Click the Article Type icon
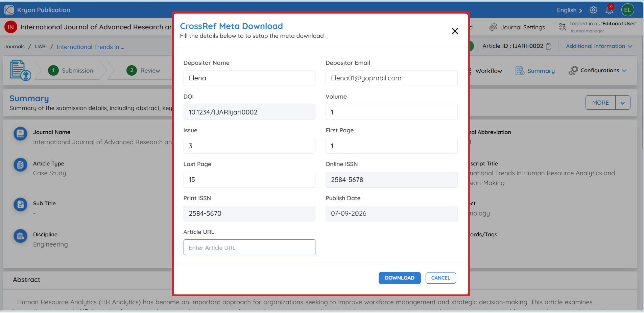This screenshot has height=313, width=644. pyautogui.click(x=20, y=165)
